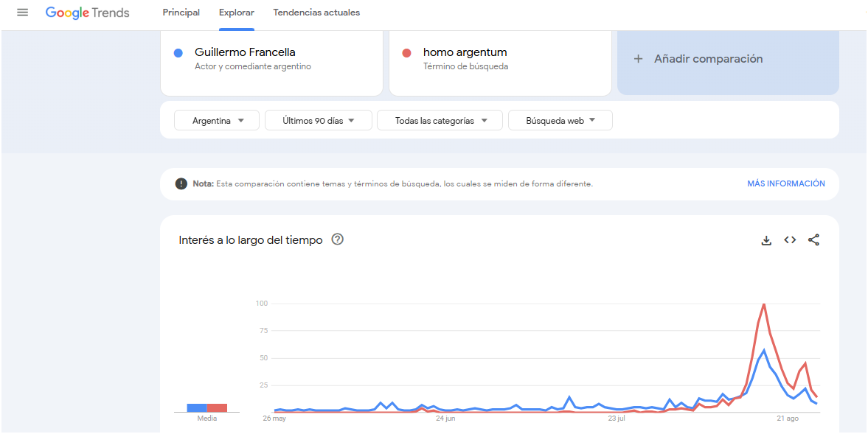Click the Media label under the bars
The height and width of the screenshot is (434, 868).
pyautogui.click(x=207, y=419)
